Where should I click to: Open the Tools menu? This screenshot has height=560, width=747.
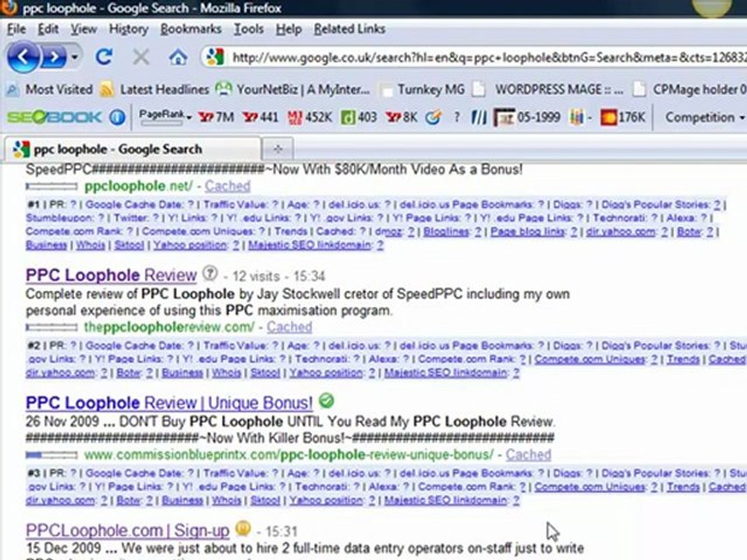tap(248, 29)
